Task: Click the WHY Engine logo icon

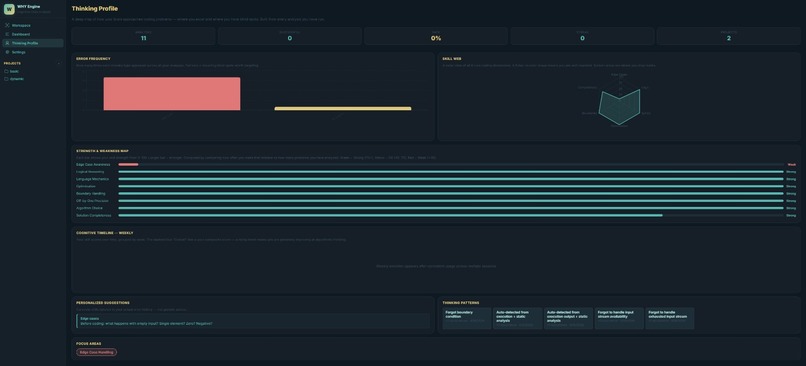Action: point(9,9)
